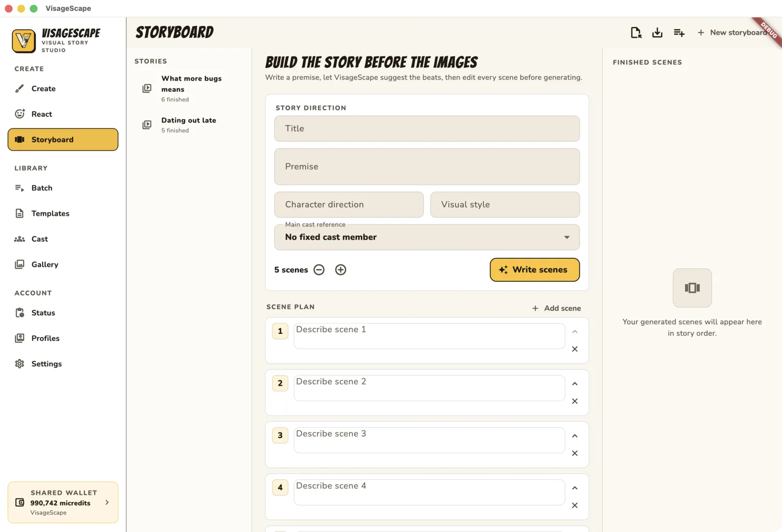Screen dimensions: 782x532
Task: Click the Describe scene 3 text box
Action: point(429,440)
